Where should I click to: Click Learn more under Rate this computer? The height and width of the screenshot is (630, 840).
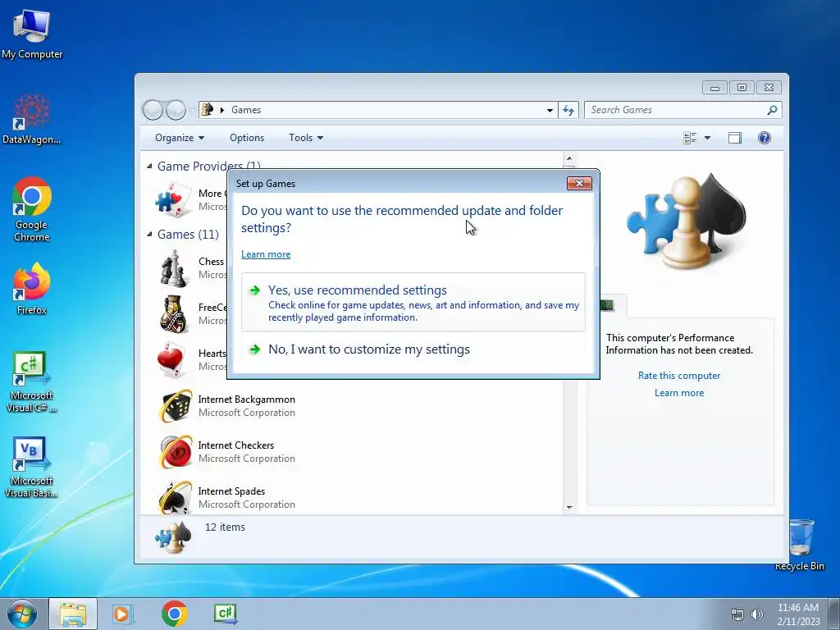tap(679, 393)
